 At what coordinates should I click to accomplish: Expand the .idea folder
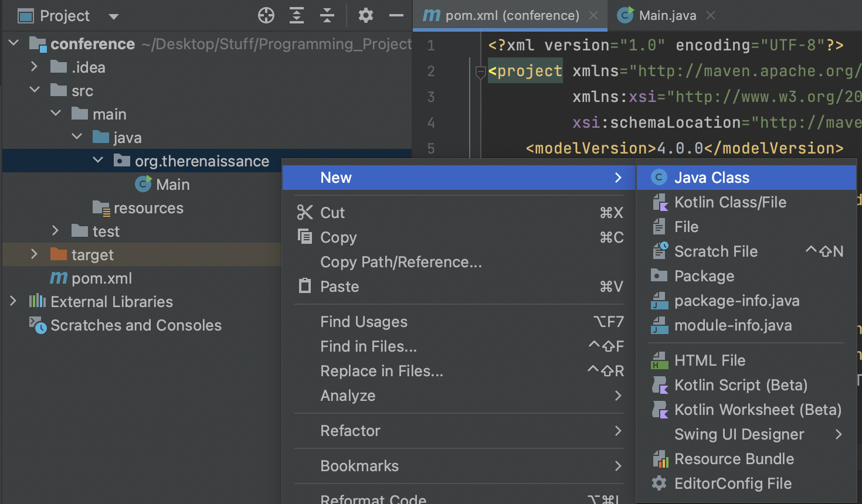click(x=34, y=67)
